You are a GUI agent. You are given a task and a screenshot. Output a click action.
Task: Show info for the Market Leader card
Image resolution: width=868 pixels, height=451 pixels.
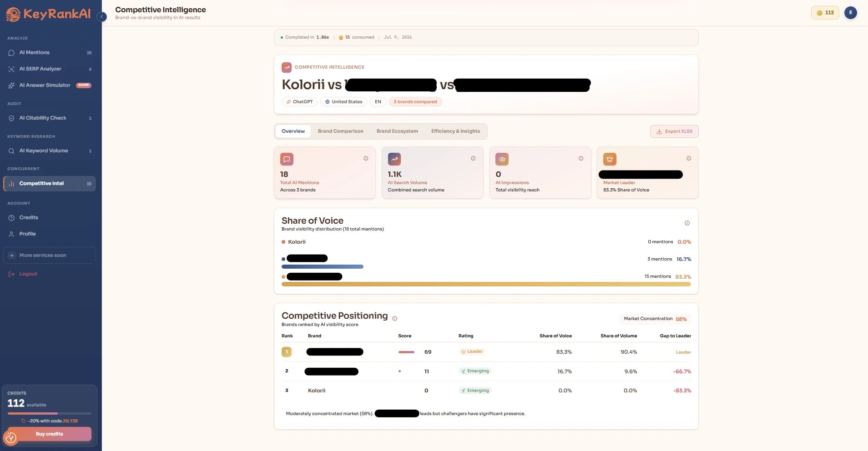click(x=689, y=159)
